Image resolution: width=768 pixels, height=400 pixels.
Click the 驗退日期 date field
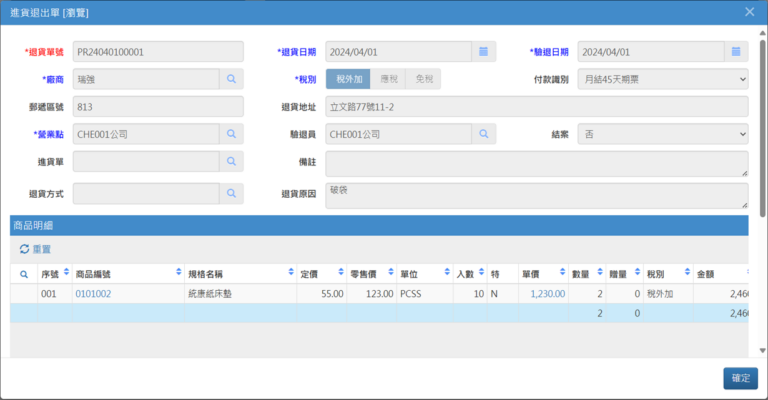pyautogui.click(x=651, y=51)
